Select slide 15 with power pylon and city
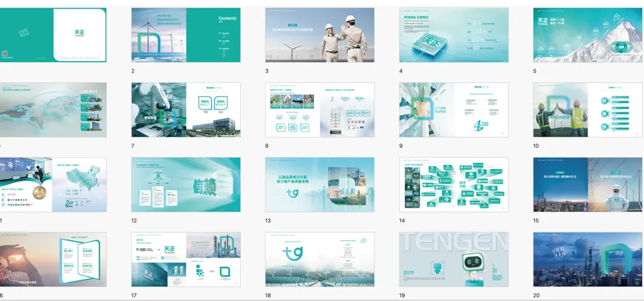The height and width of the screenshot is (301, 644). point(588,184)
